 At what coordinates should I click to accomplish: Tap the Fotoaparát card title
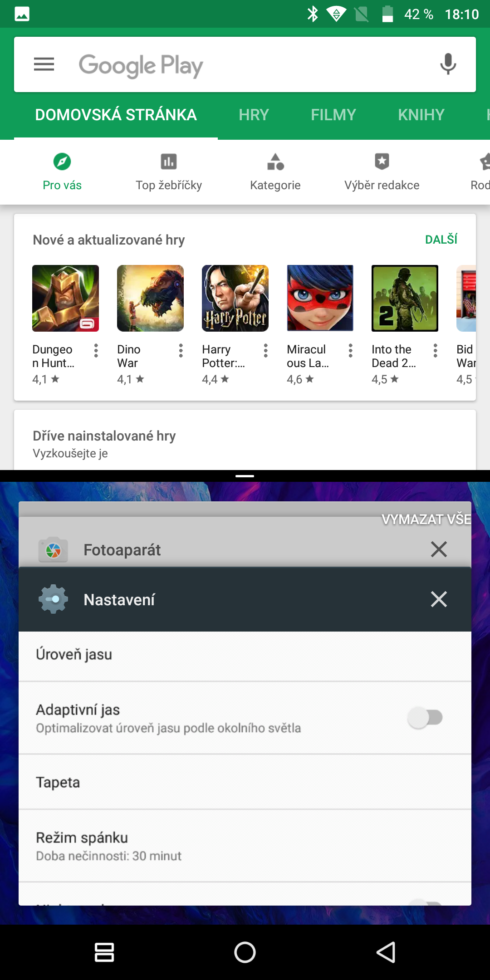pyautogui.click(x=122, y=550)
